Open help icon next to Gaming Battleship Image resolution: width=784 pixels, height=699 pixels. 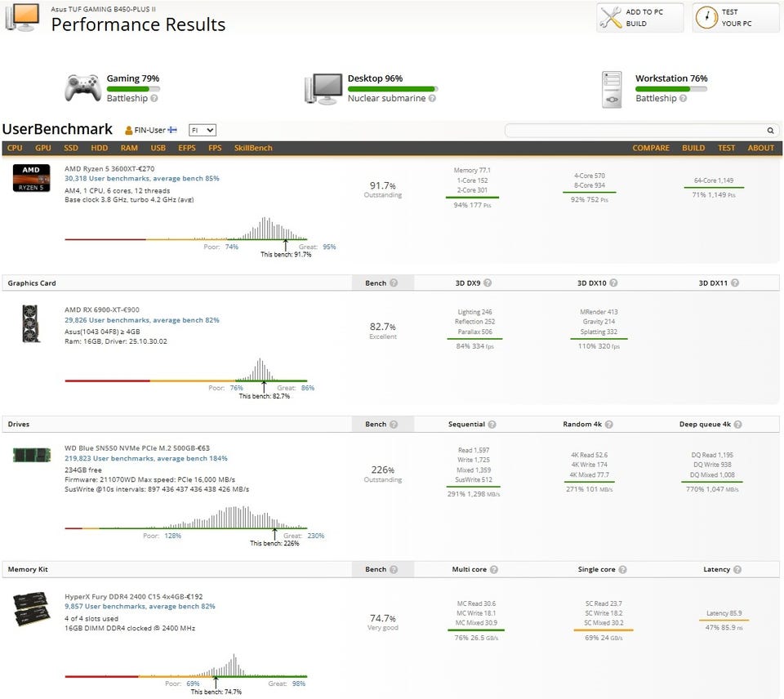coord(154,99)
